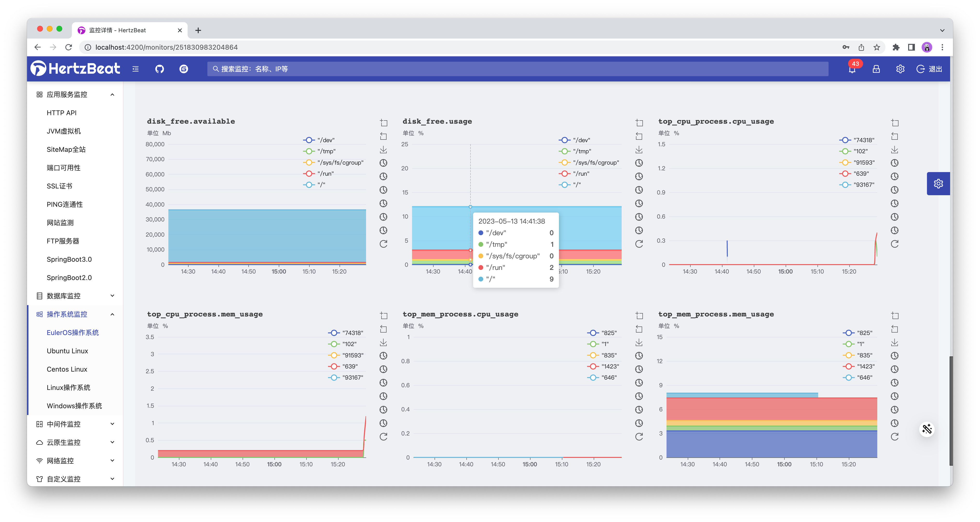Enable area zoom on the top_cpu_process.cpu_usage chart
Viewport: 980px width, 522px height.
tap(895, 123)
